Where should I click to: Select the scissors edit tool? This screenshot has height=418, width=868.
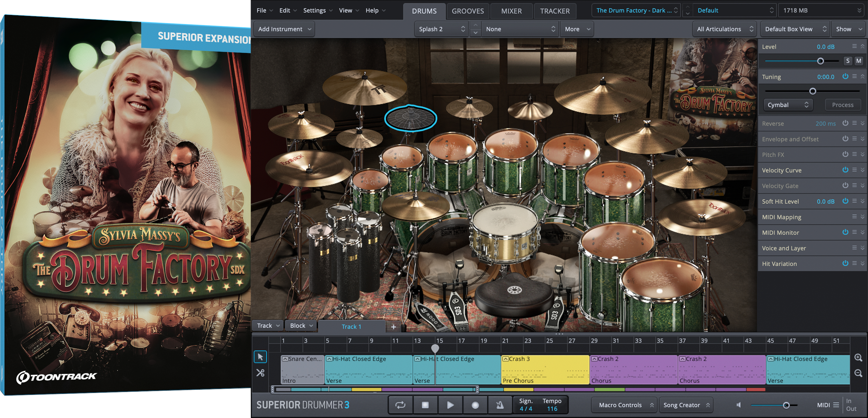[x=261, y=373]
